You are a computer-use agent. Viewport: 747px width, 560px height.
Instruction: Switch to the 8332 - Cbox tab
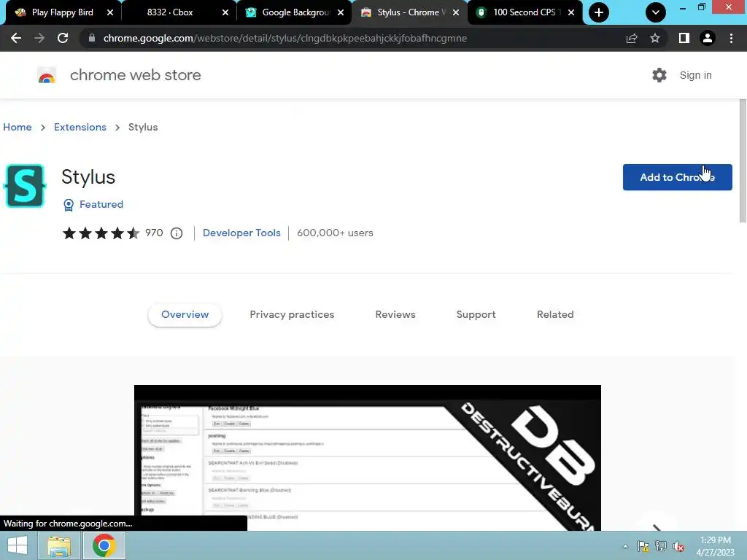tap(170, 12)
